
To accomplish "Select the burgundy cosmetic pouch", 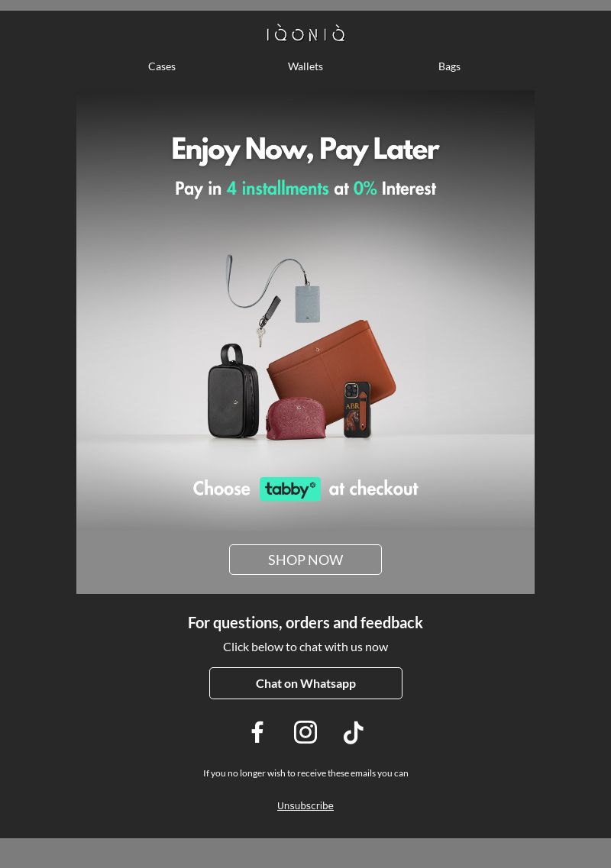I will (296, 418).
